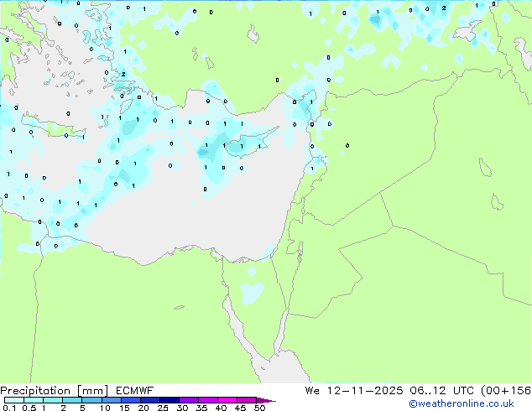Select the 45–50 mm legend color box

247,400
